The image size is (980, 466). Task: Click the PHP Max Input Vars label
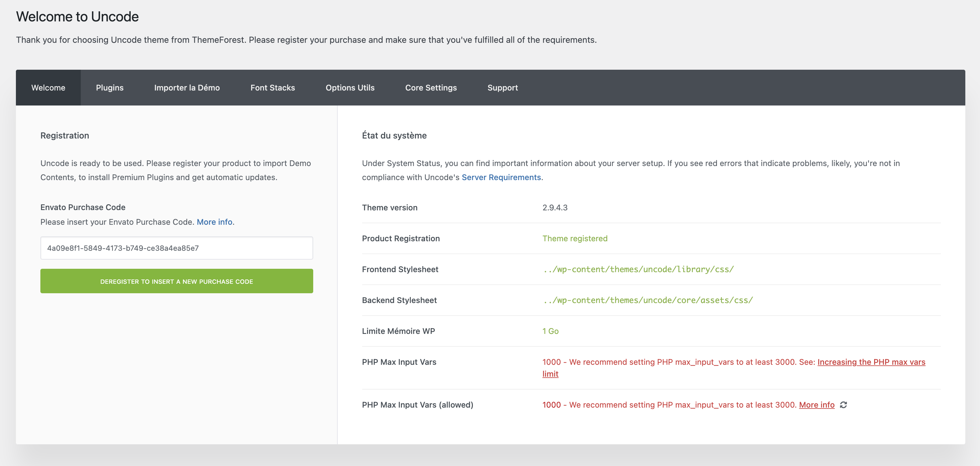point(399,362)
